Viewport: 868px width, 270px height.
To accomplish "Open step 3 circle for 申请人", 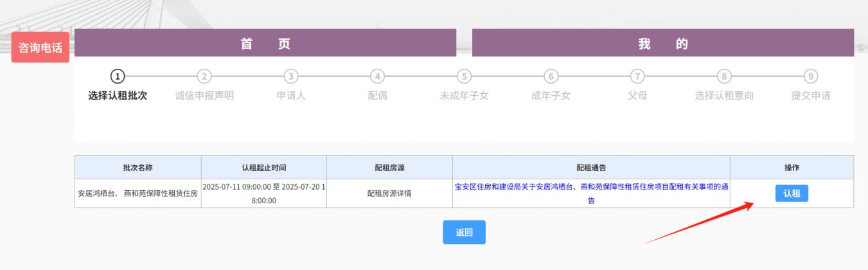I will tap(291, 76).
